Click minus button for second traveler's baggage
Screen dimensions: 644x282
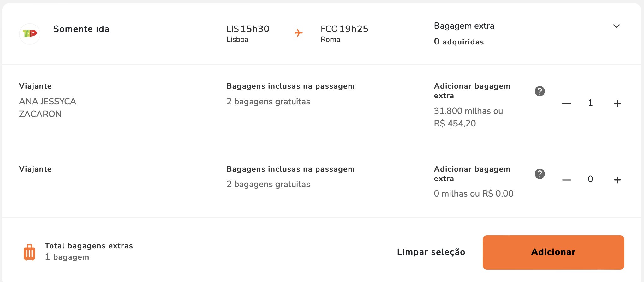click(566, 180)
